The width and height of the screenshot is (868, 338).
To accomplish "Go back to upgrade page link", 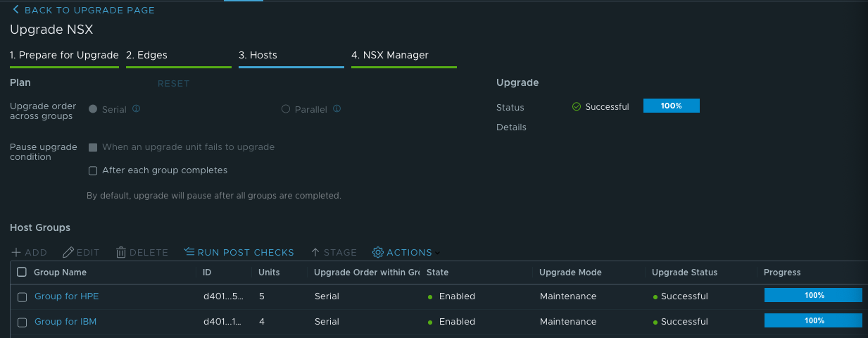I will (83, 10).
